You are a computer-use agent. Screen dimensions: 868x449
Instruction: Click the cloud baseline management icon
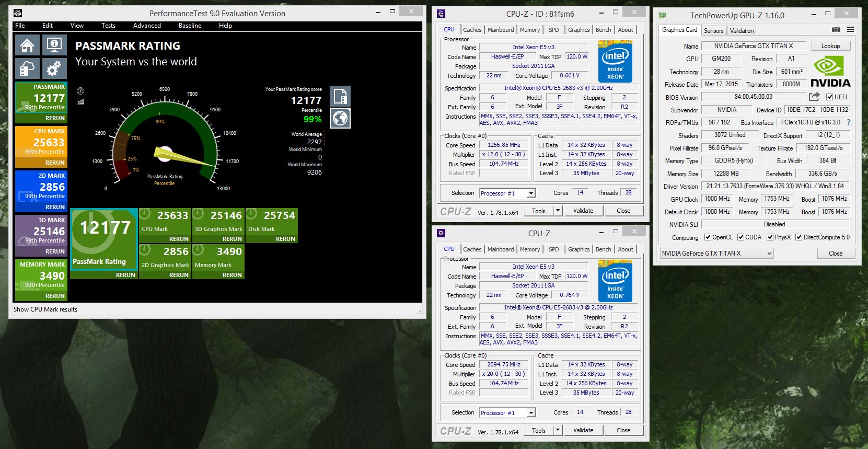28,68
